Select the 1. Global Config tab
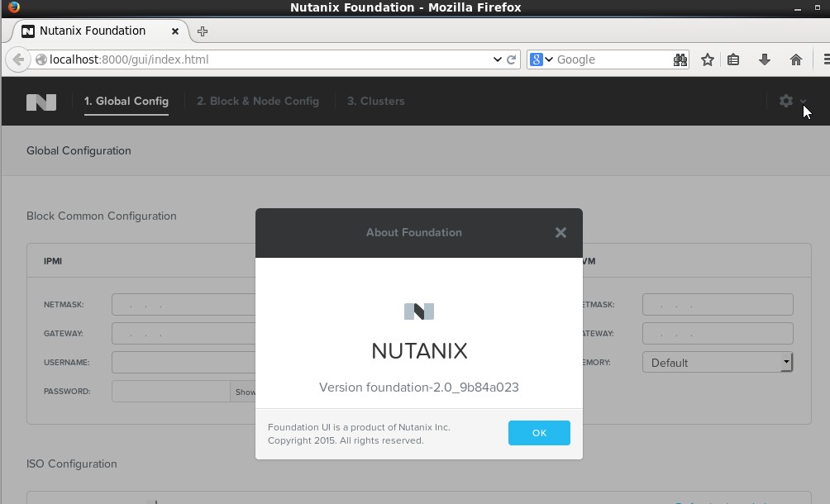Image resolution: width=830 pixels, height=504 pixels. (126, 101)
